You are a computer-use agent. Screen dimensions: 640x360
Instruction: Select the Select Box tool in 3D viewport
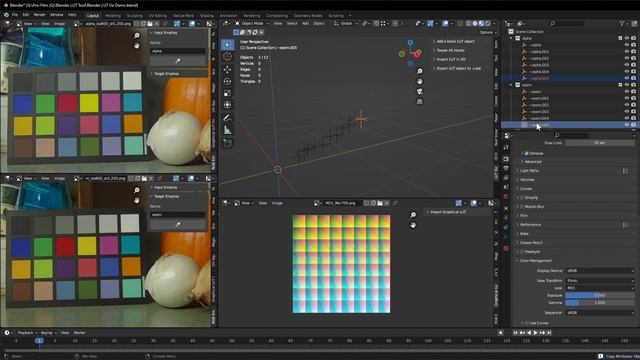[227, 44]
